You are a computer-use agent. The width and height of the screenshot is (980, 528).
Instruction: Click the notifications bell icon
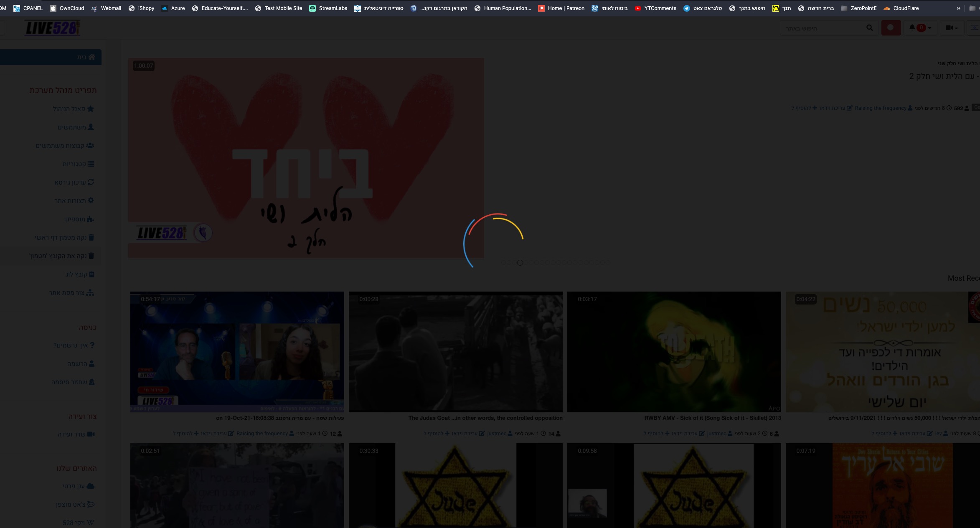point(911,28)
